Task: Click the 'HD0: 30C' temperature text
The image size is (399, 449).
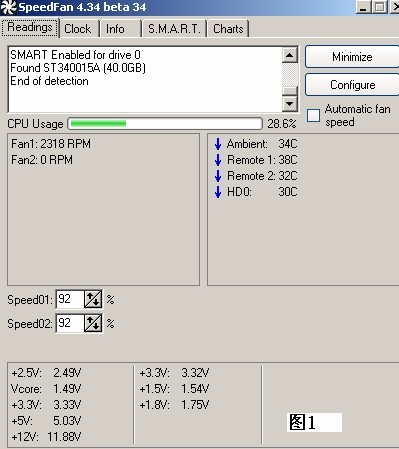Action: pos(262,192)
